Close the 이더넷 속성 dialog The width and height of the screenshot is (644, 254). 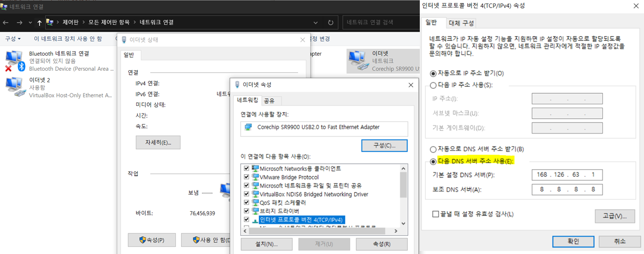(410, 85)
